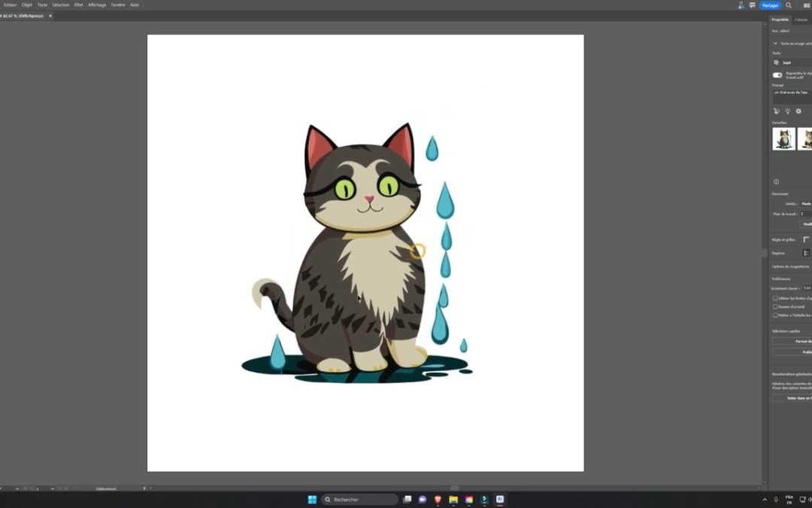Enable the Utiliser les limites d'aperçu checkbox
Image resolution: width=812 pixels, height=508 pixels.
(x=775, y=298)
